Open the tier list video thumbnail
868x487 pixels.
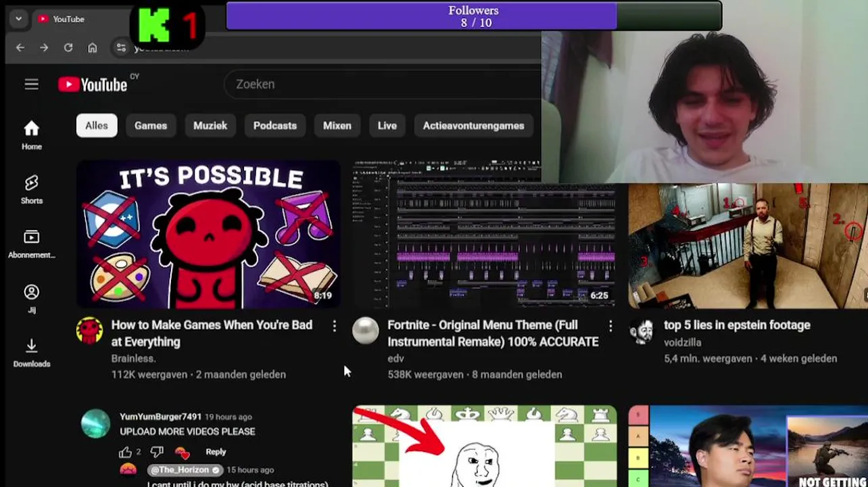(x=748, y=446)
